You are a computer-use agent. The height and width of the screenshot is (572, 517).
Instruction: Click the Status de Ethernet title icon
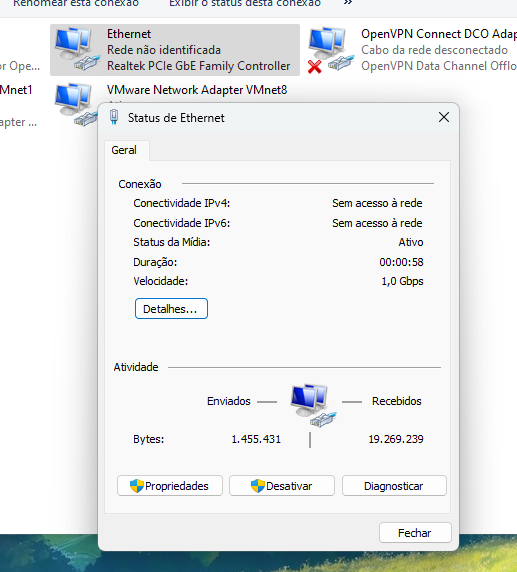pyautogui.click(x=114, y=117)
